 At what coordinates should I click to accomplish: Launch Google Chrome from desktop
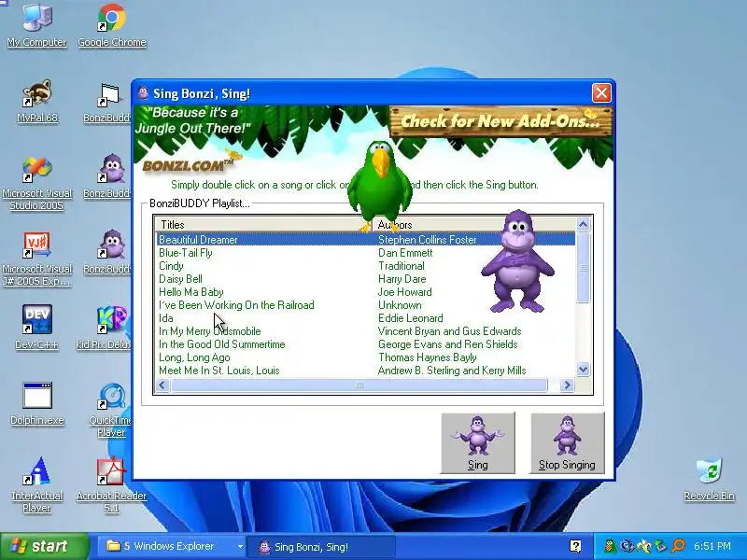[112, 25]
